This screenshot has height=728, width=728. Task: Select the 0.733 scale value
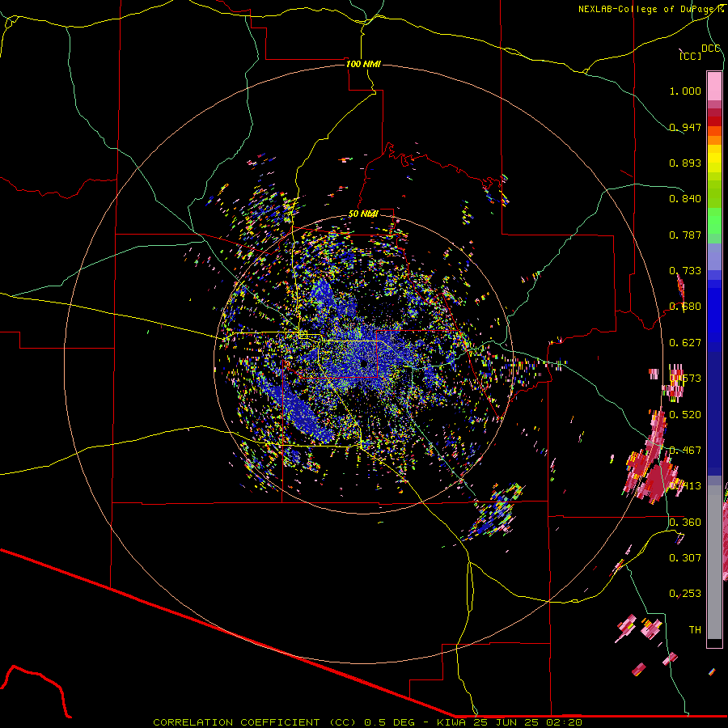click(685, 271)
